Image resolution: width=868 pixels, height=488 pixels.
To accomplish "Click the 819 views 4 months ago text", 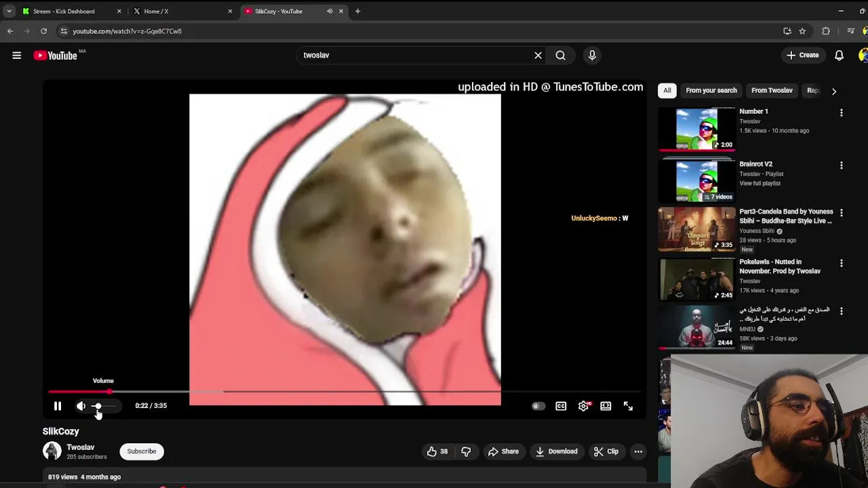I will click(x=84, y=477).
